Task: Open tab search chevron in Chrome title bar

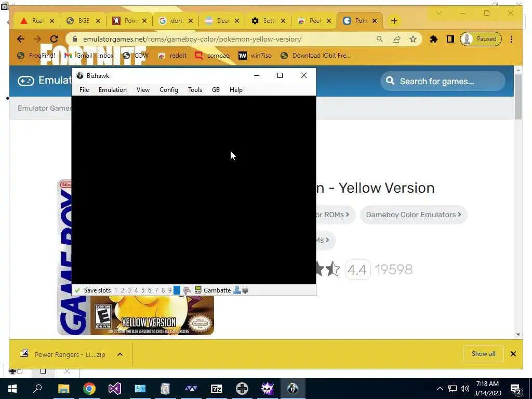Action: pos(438,13)
